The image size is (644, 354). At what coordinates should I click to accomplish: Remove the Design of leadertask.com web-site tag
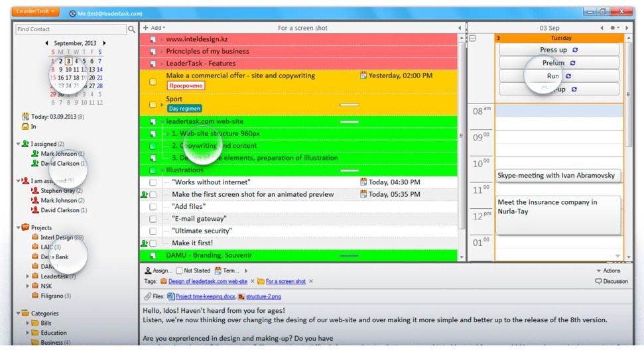coord(252,281)
